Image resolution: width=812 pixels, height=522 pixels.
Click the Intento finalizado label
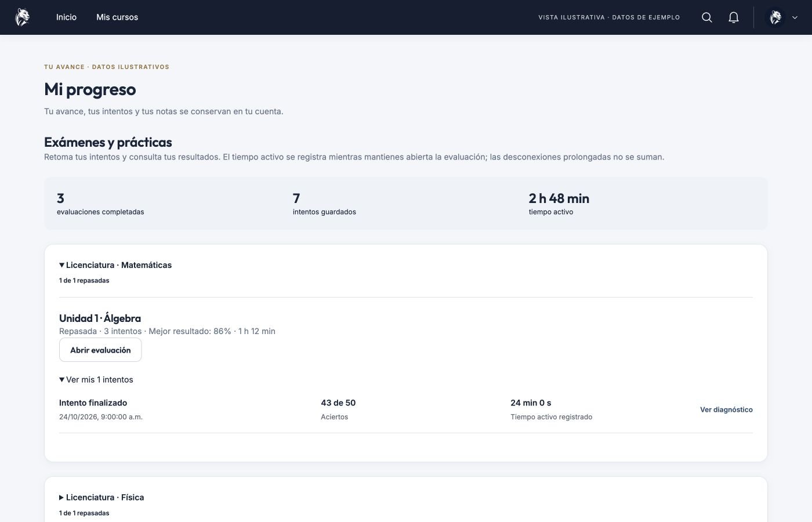pyautogui.click(x=93, y=403)
